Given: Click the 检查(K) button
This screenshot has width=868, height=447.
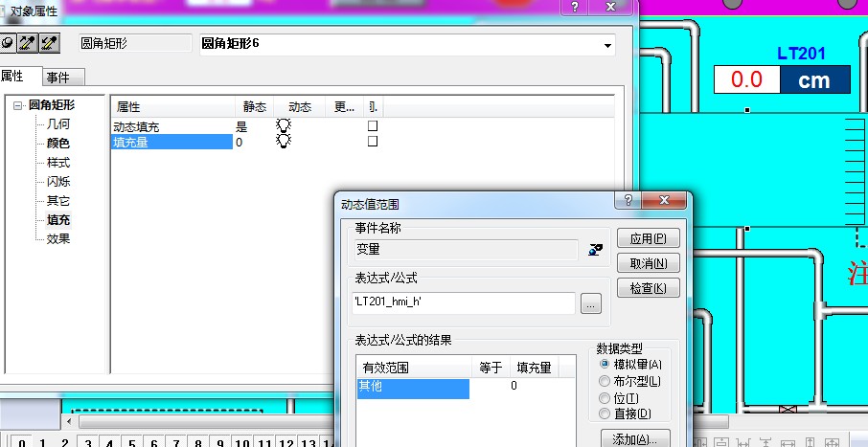Looking at the screenshot, I should [x=649, y=288].
